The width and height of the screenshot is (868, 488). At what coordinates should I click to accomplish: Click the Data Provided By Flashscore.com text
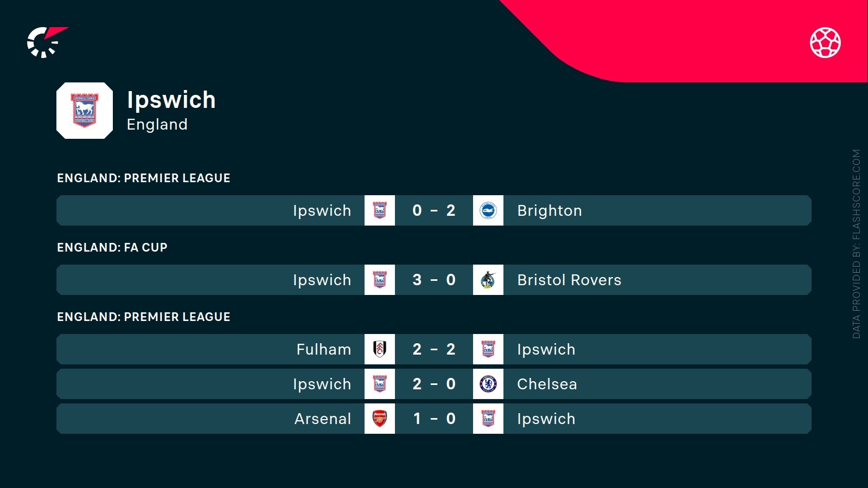(856, 244)
